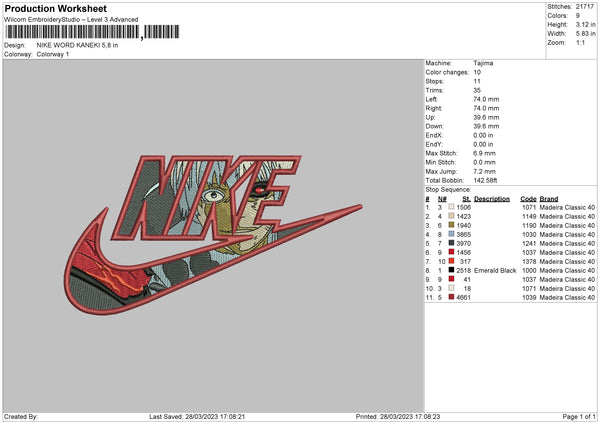The height and width of the screenshot is (424, 600).
Task: Click the Total Bobbin value 142.58ft
Action: 486,180
